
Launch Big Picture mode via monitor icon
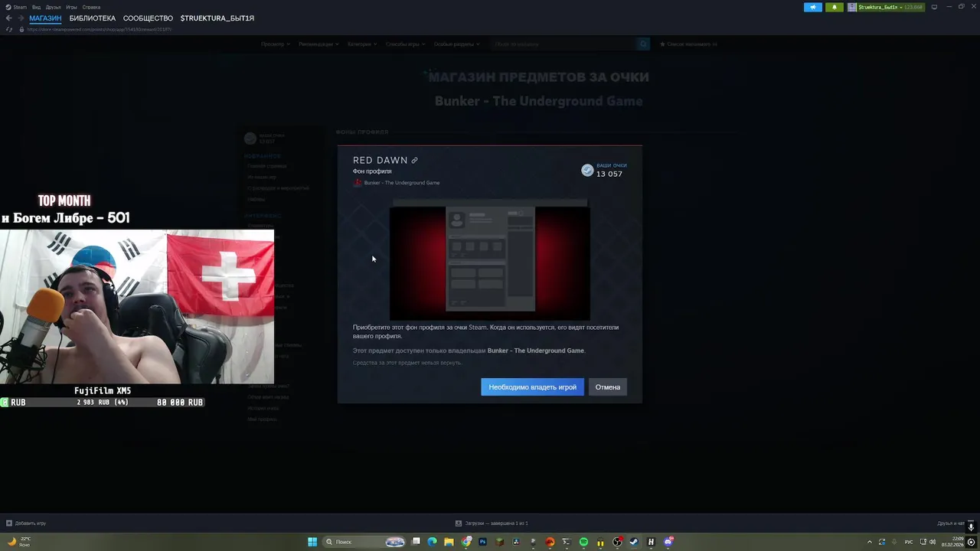934,7
